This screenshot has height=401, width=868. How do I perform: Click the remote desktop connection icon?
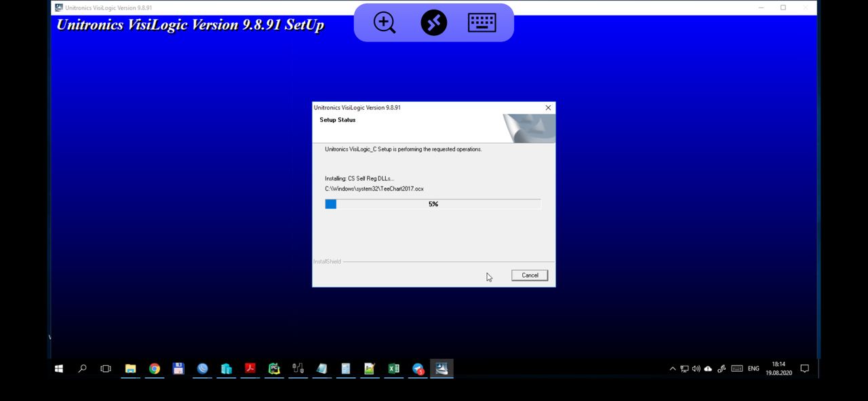click(434, 22)
